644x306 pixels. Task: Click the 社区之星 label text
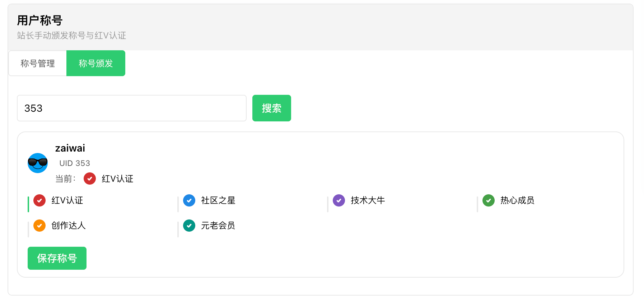pos(218,200)
